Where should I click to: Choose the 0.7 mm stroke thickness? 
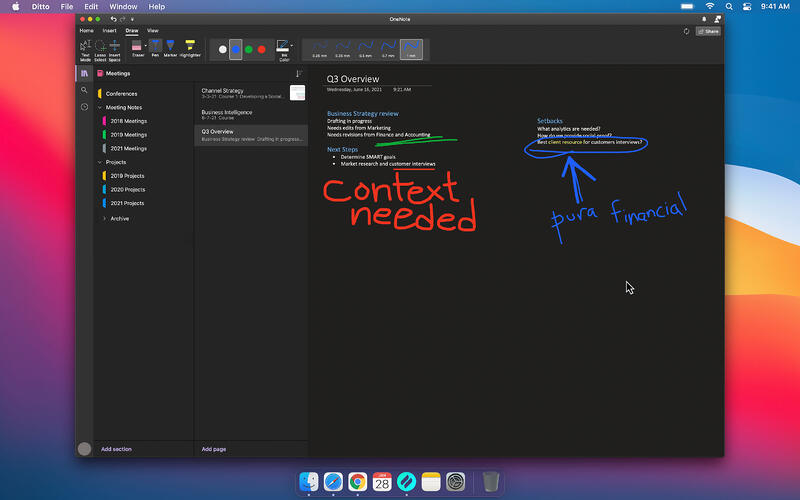click(x=388, y=49)
